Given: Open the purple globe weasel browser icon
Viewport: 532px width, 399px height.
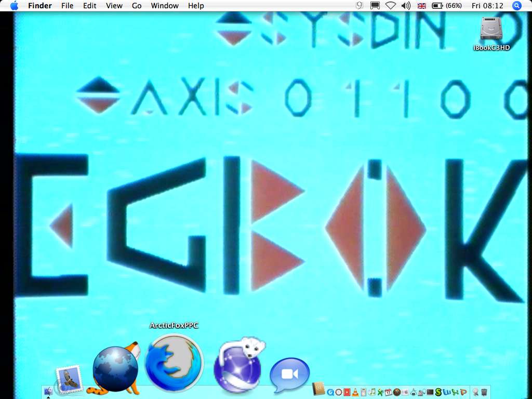Looking at the screenshot, I should tap(239, 365).
